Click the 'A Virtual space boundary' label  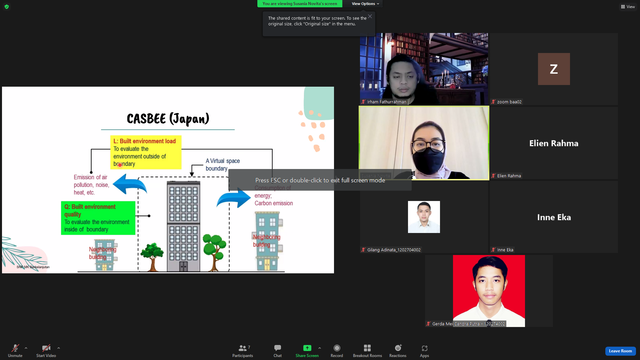point(222,164)
